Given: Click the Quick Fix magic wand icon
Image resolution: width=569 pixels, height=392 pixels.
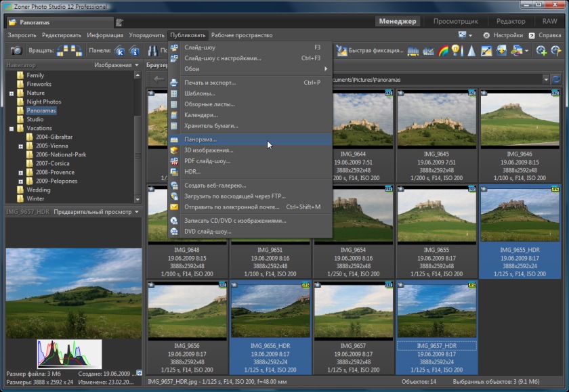Looking at the screenshot, I should [x=341, y=51].
